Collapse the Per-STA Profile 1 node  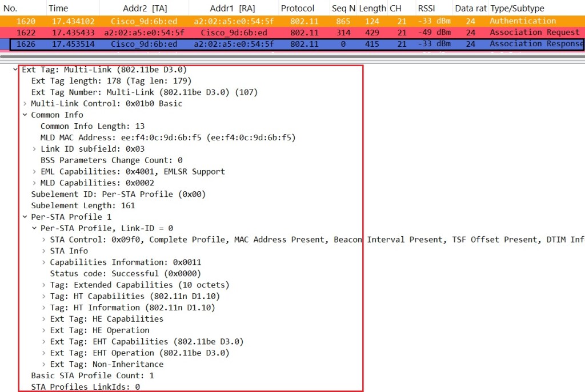(25, 217)
